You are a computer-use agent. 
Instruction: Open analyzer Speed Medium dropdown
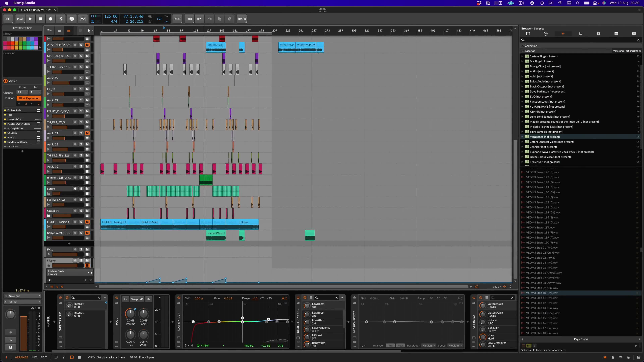pyautogui.click(x=455, y=346)
